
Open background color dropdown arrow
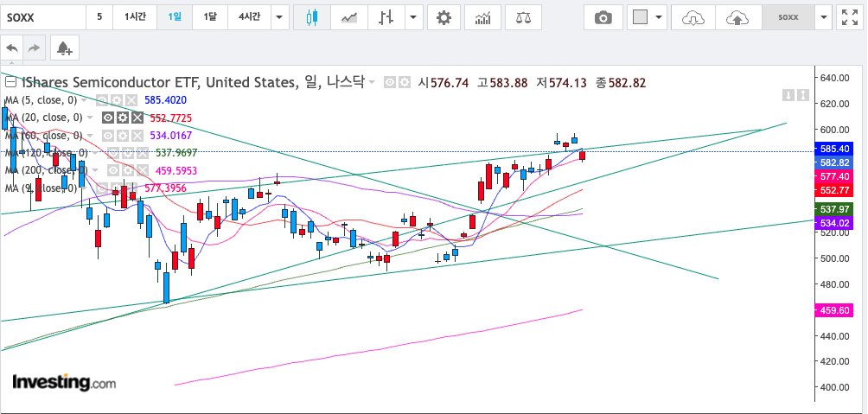tap(658, 17)
